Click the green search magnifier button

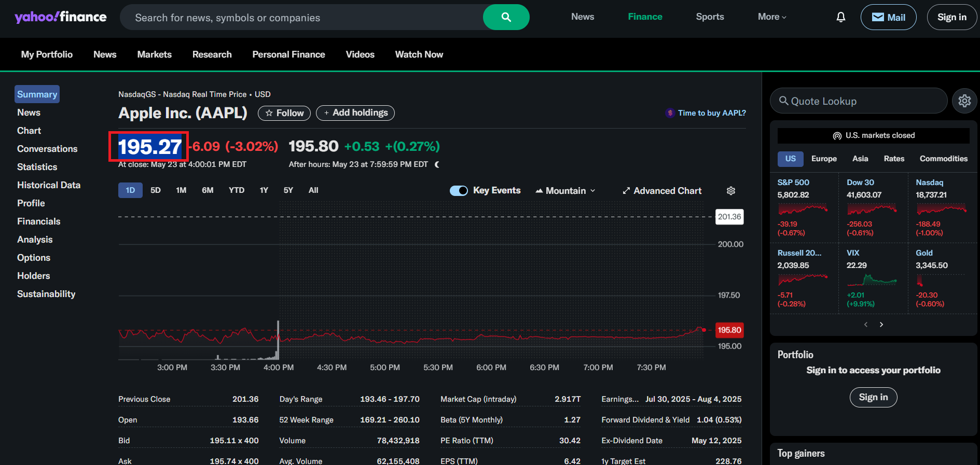506,17
